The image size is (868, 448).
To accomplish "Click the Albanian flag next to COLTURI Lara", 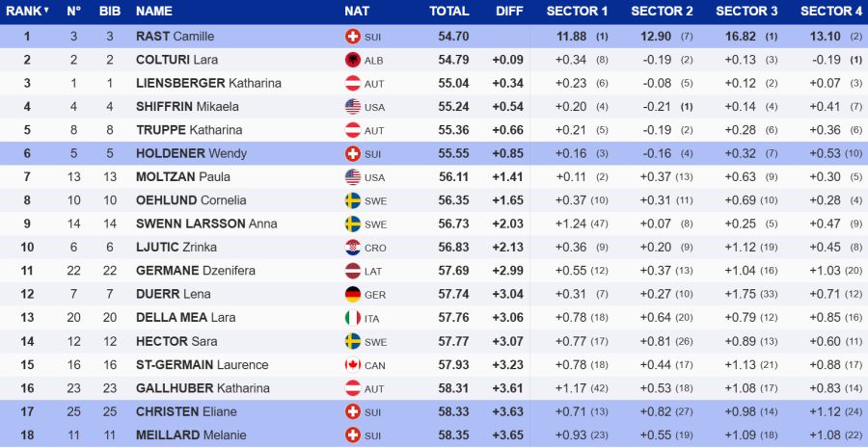I will tap(352, 60).
